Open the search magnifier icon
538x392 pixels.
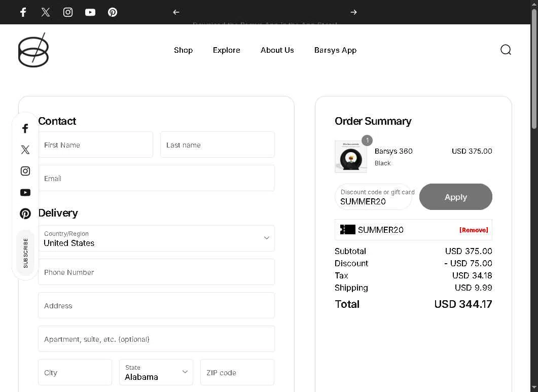pyautogui.click(x=506, y=50)
